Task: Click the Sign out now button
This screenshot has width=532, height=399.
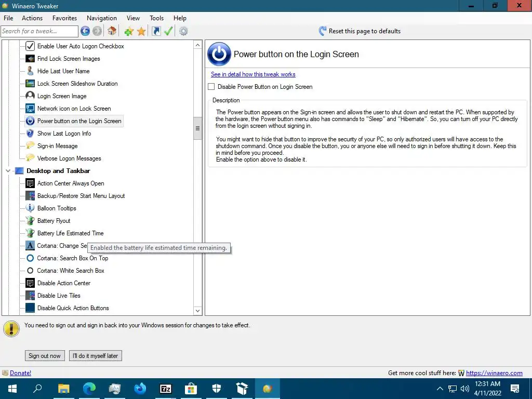Action: (45, 355)
